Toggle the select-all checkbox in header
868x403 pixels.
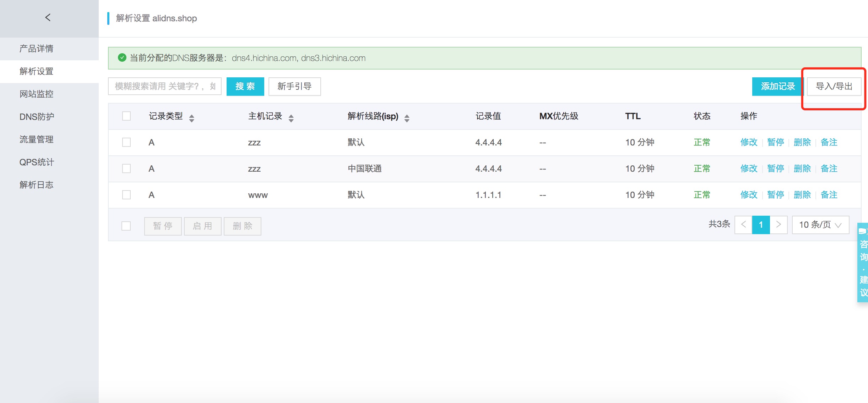(x=126, y=116)
